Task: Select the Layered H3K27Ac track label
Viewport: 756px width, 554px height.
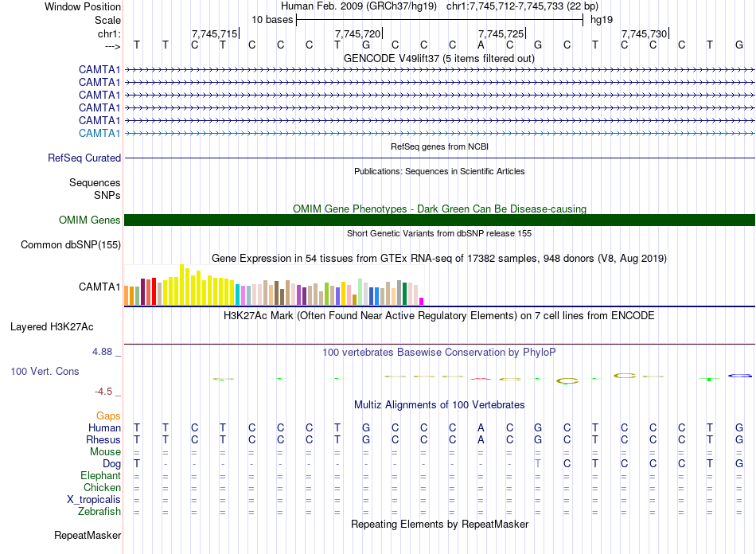Action: click(x=52, y=327)
